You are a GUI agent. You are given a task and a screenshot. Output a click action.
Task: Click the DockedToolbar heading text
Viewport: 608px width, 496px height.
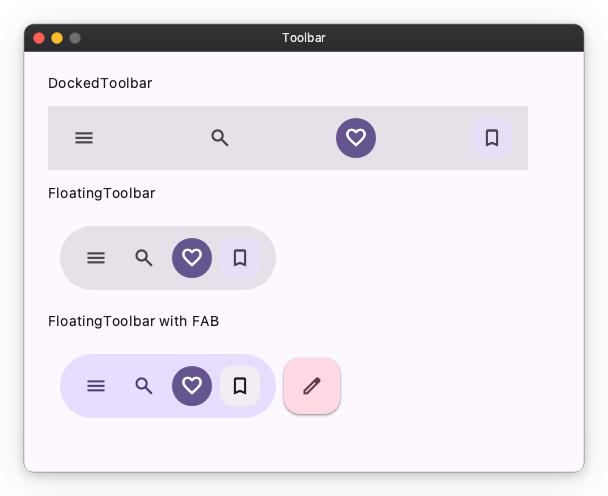click(x=100, y=83)
